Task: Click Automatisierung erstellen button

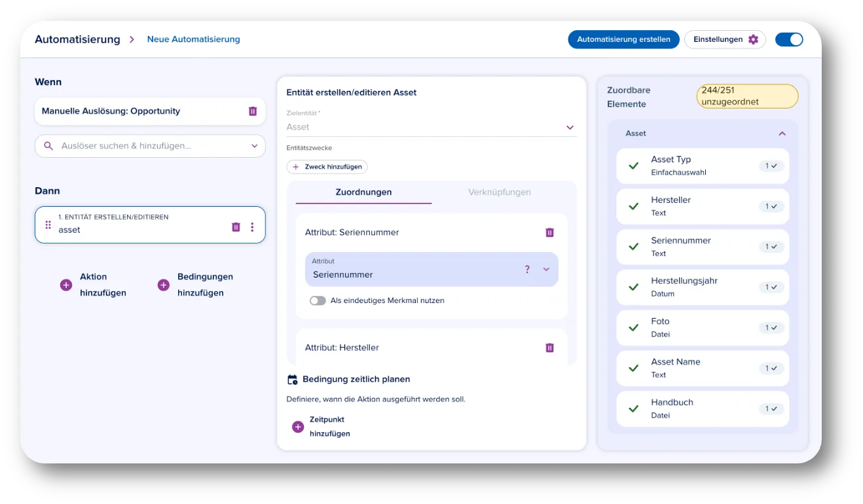Action: point(623,39)
